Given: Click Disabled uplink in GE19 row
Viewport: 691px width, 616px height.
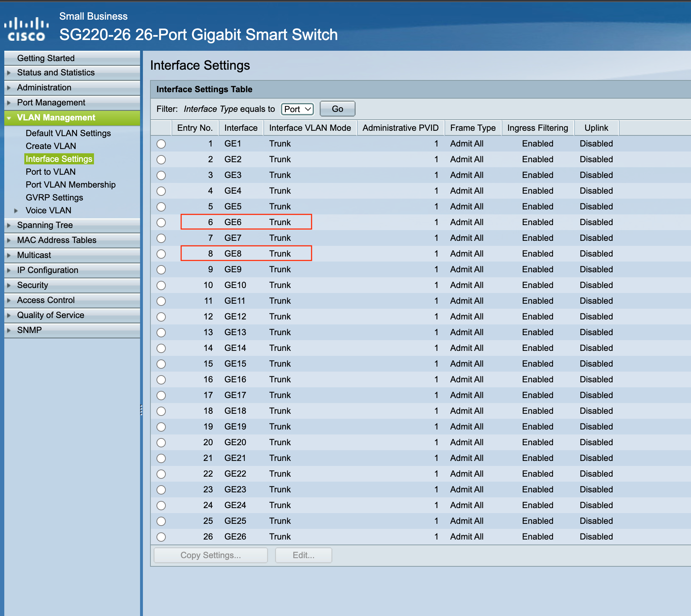Looking at the screenshot, I should click(x=596, y=427).
